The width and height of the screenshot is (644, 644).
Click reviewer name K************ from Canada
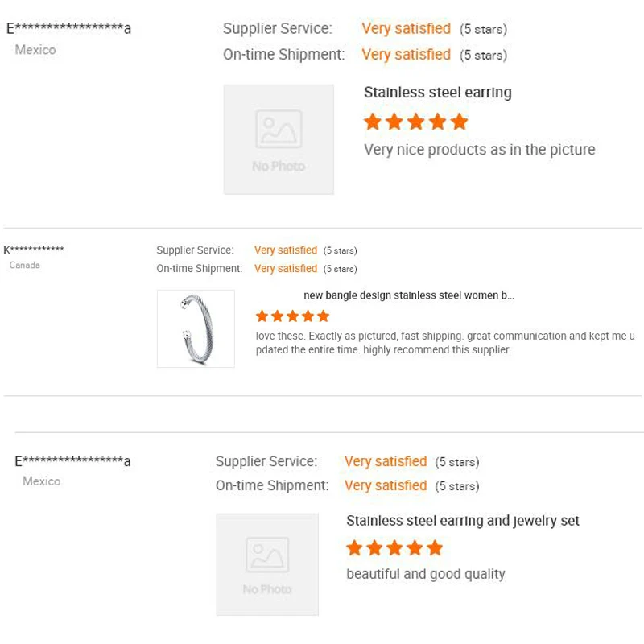tap(34, 250)
